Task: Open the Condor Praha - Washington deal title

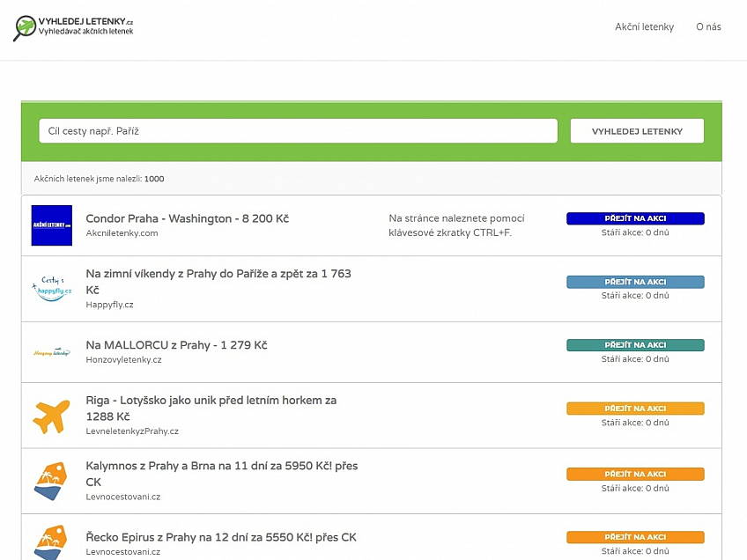Action: [188, 218]
